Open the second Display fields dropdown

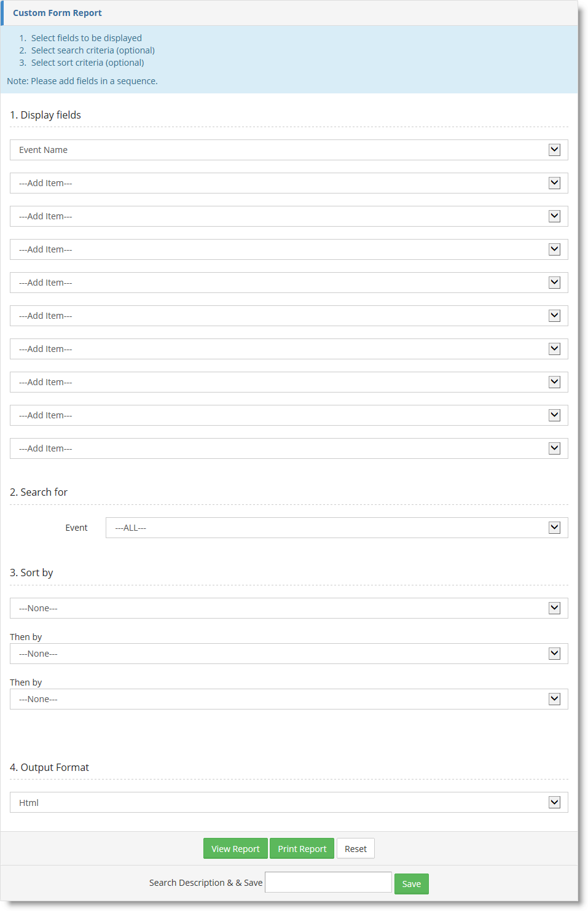click(x=289, y=183)
